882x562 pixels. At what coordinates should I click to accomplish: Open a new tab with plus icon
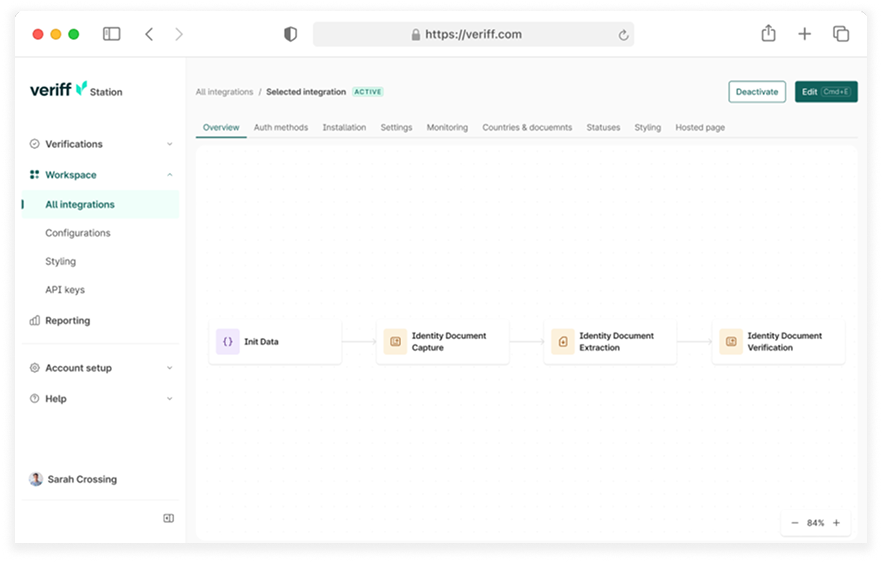click(x=804, y=34)
